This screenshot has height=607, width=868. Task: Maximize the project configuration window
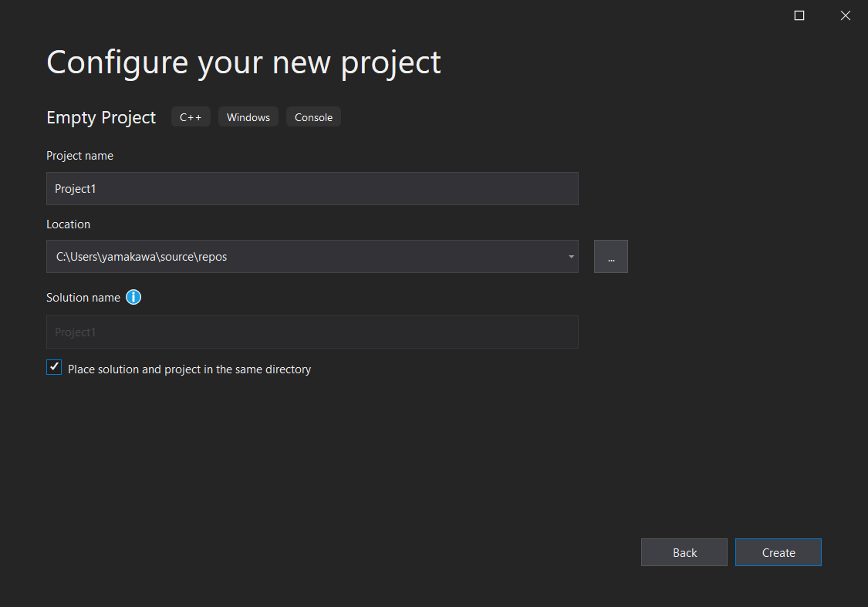coord(799,15)
